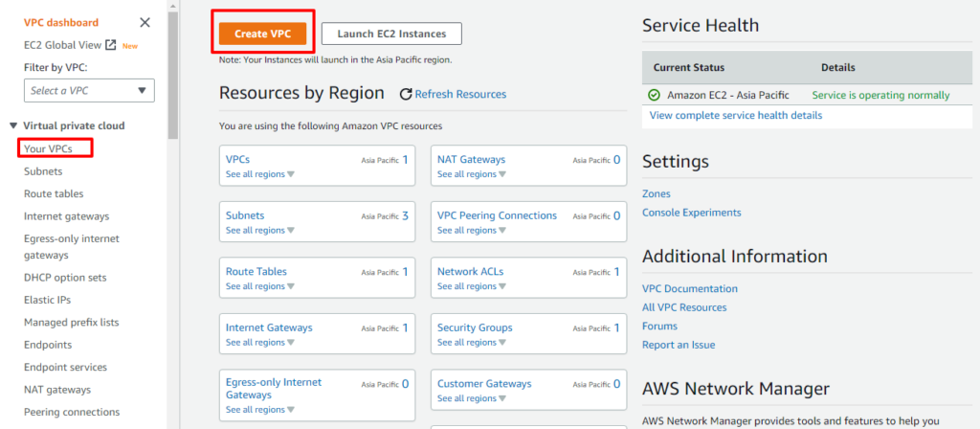
Task: Expand See all regions under Egress-only Internet Gateways
Action: pos(260,410)
